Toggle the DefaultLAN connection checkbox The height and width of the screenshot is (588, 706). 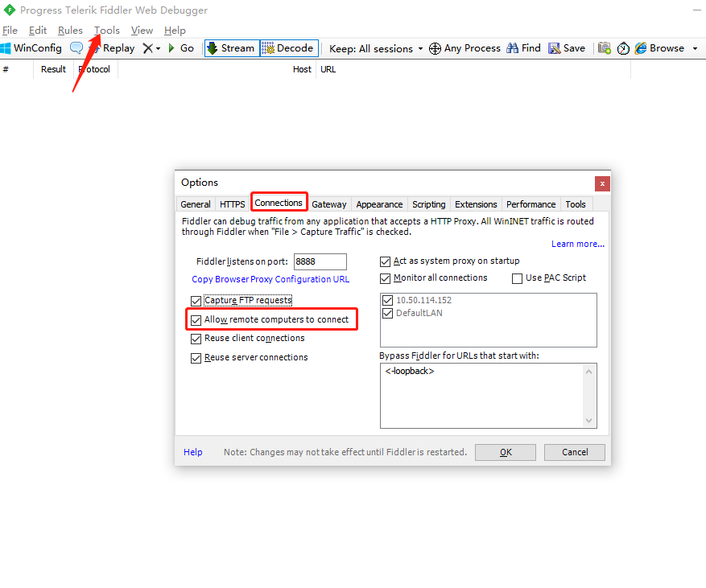coord(388,313)
